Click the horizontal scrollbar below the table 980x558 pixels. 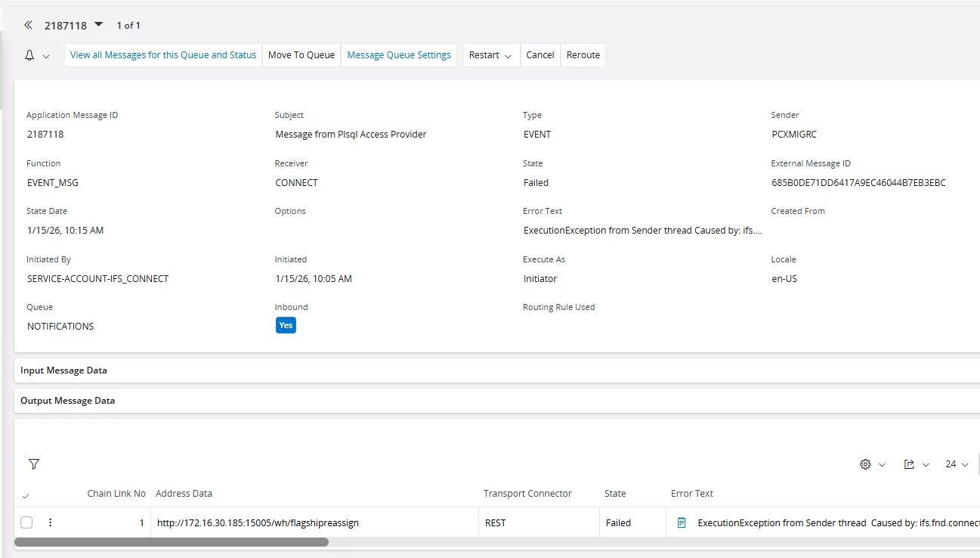coord(172,542)
